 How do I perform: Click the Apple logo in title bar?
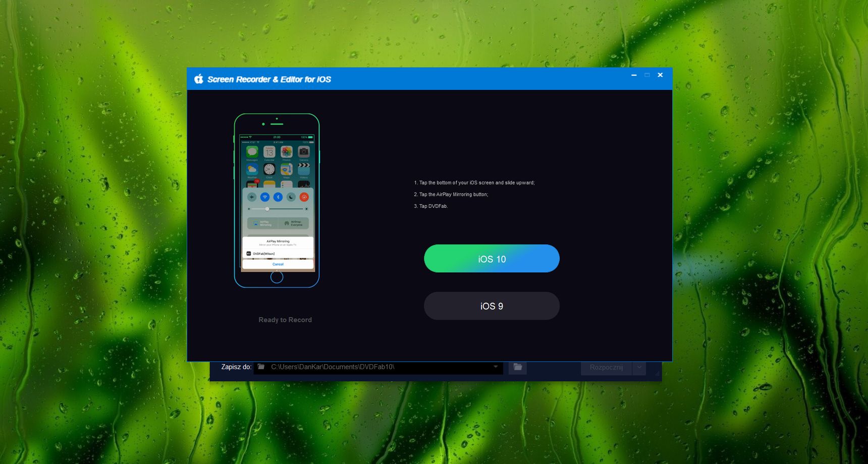[199, 79]
